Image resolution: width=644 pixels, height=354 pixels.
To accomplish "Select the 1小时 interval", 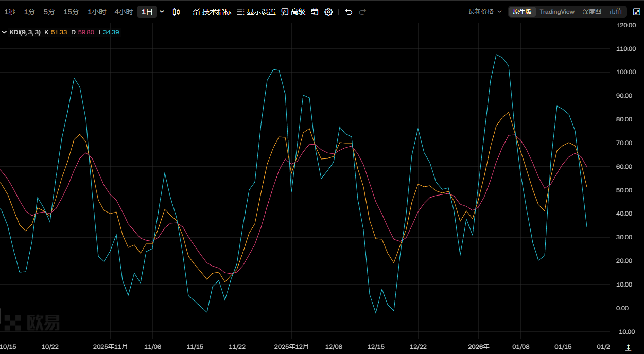I will click(x=97, y=12).
